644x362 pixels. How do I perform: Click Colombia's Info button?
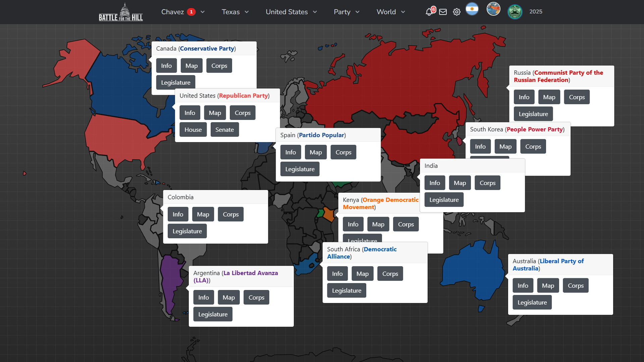(178, 215)
